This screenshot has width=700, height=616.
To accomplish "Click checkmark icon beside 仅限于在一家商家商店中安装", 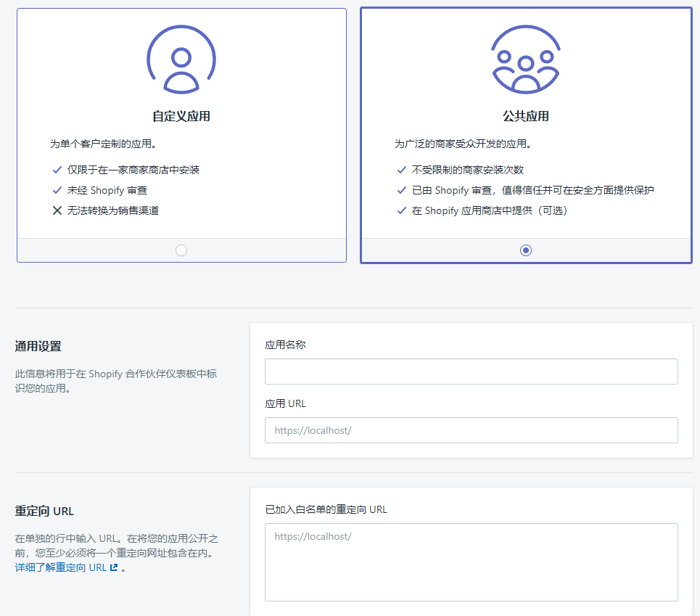I will tap(57, 170).
